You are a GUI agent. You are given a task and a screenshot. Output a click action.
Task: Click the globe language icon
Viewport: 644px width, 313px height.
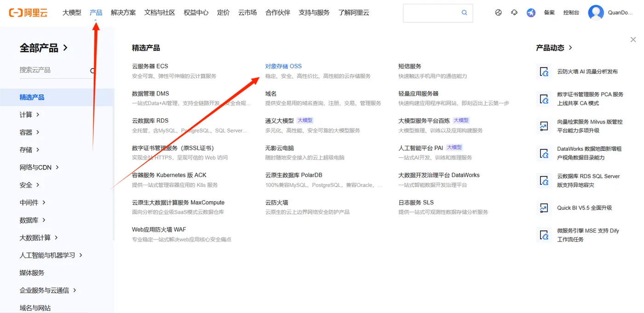coord(498,13)
